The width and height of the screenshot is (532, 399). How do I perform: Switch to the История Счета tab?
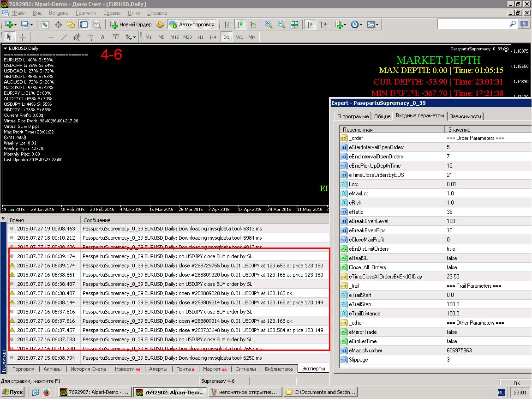click(88, 369)
